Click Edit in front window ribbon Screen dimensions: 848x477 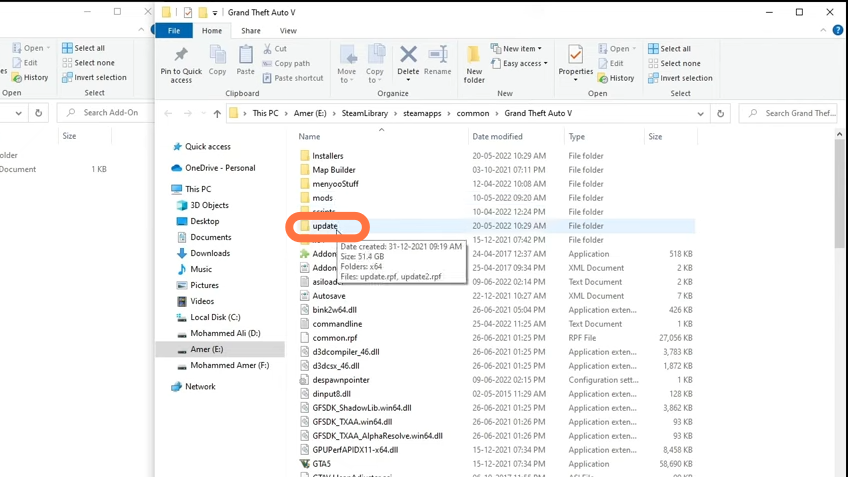611,63
